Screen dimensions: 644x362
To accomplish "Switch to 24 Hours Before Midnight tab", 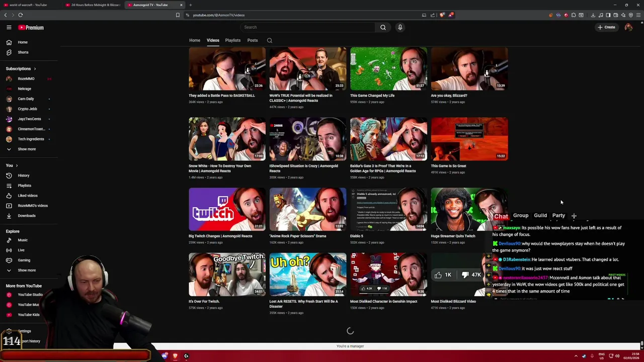I will click(x=93, y=5).
